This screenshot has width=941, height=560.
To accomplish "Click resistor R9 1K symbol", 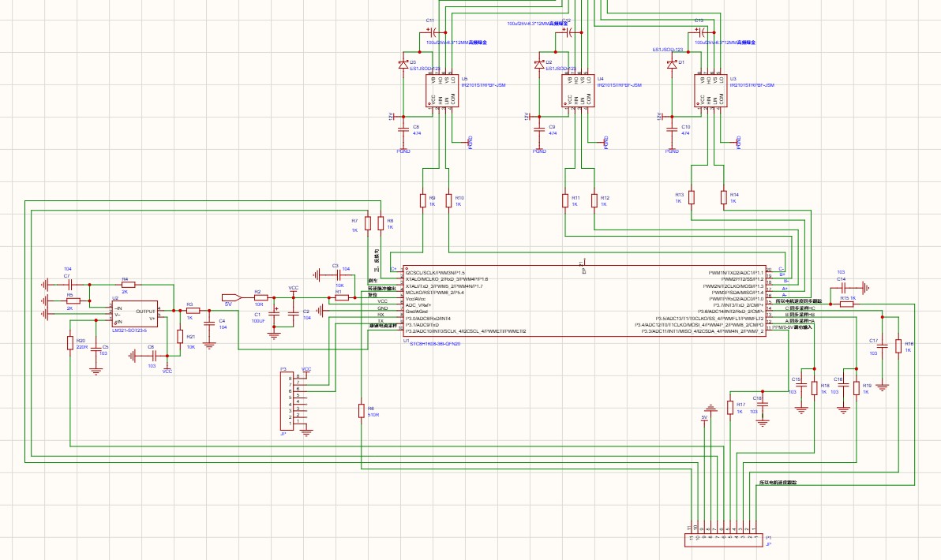I will [423, 201].
